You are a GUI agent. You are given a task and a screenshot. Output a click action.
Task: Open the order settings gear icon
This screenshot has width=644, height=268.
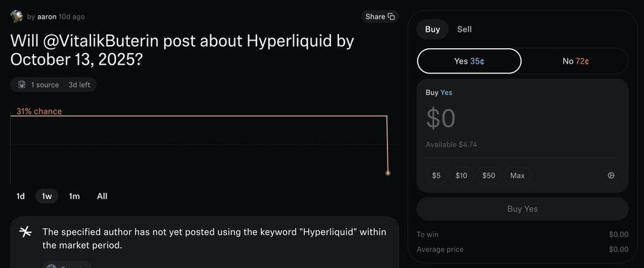[x=611, y=176]
